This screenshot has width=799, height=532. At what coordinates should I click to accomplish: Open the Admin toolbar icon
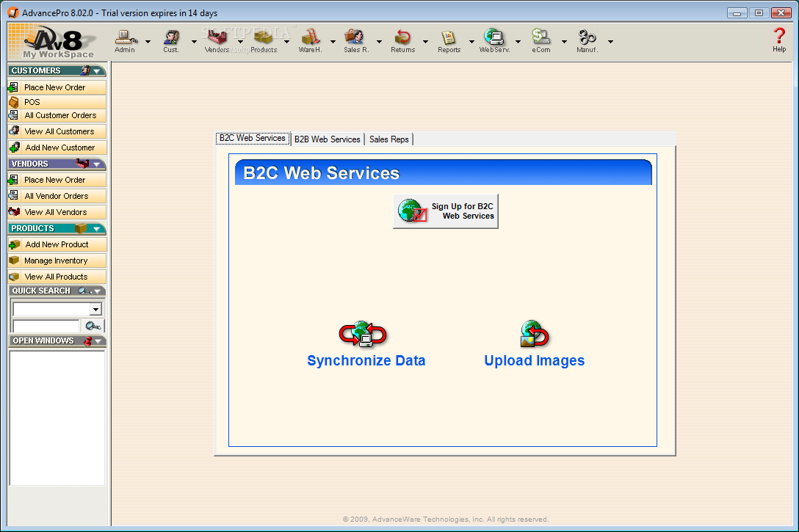(126, 41)
